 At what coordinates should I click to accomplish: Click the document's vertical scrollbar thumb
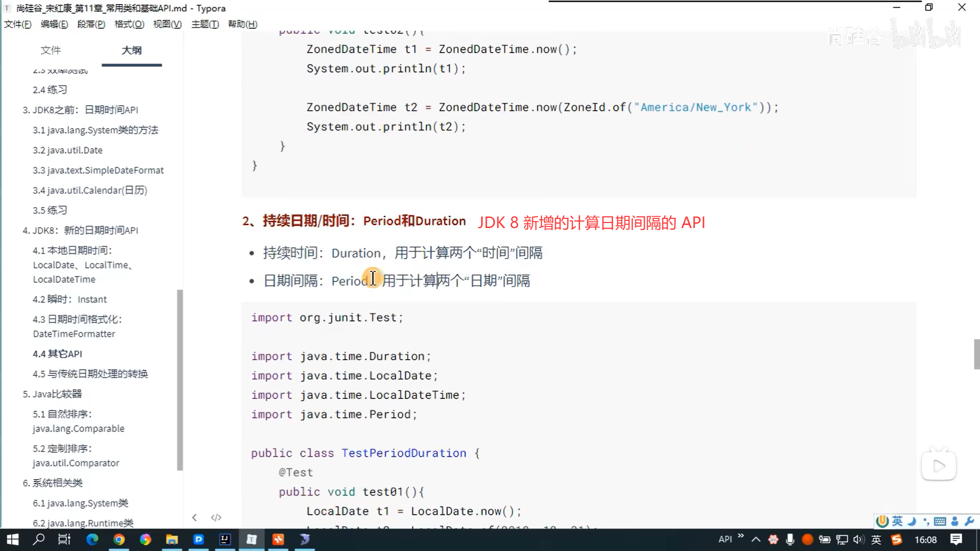click(976, 354)
